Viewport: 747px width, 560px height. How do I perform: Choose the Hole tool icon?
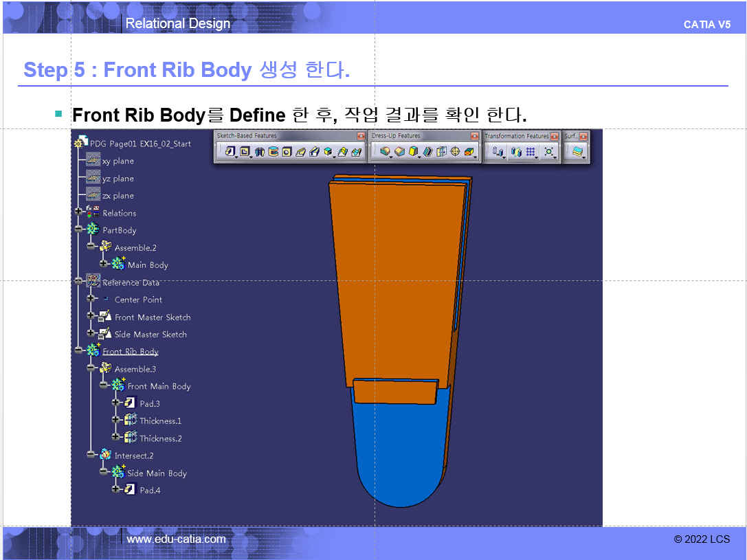click(287, 152)
